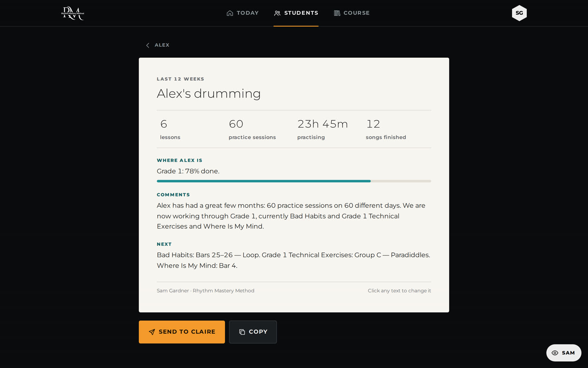Viewport: 588px width, 368px height.
Task: Click the Comments heading
Action: tap(173, 195)
